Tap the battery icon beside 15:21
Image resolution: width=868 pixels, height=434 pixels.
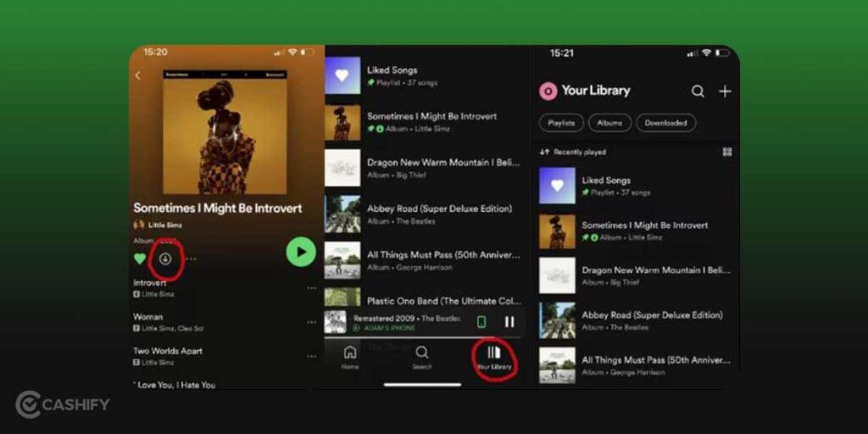point(722,53)
